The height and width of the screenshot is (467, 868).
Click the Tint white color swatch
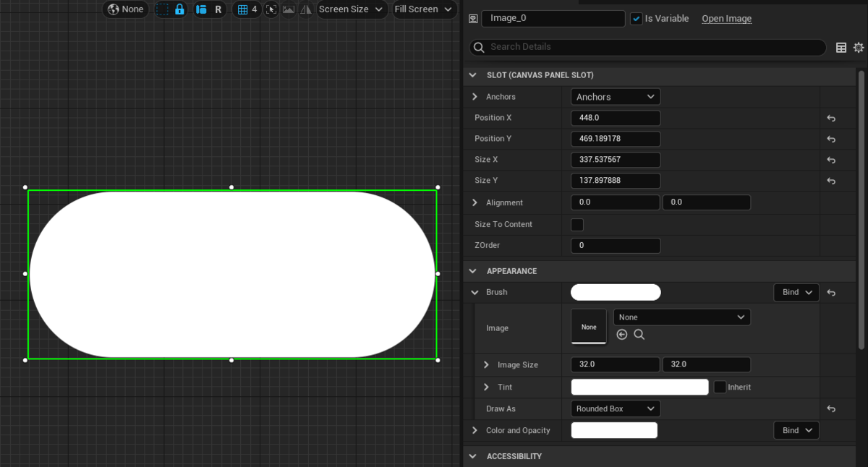coord(639,387)
